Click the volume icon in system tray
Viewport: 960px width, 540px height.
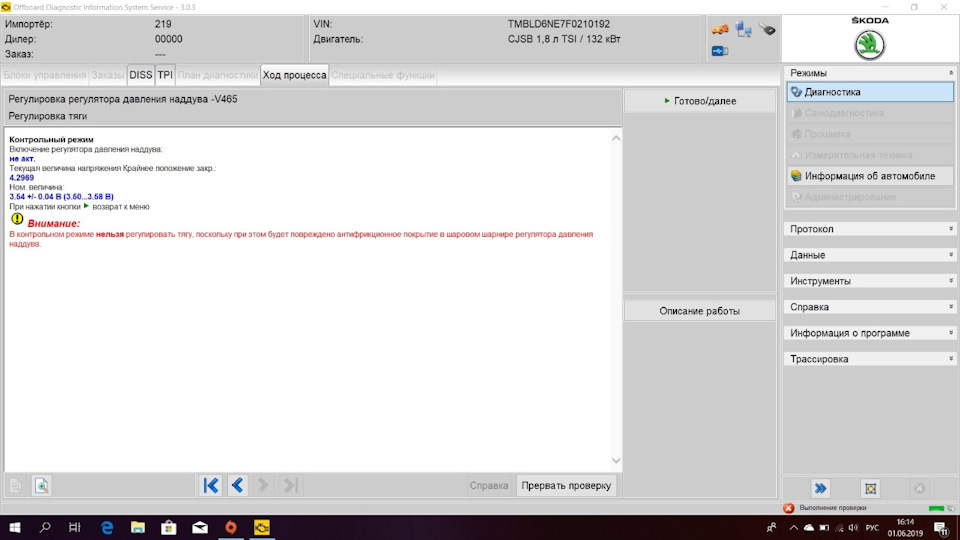tap(853, 527)
